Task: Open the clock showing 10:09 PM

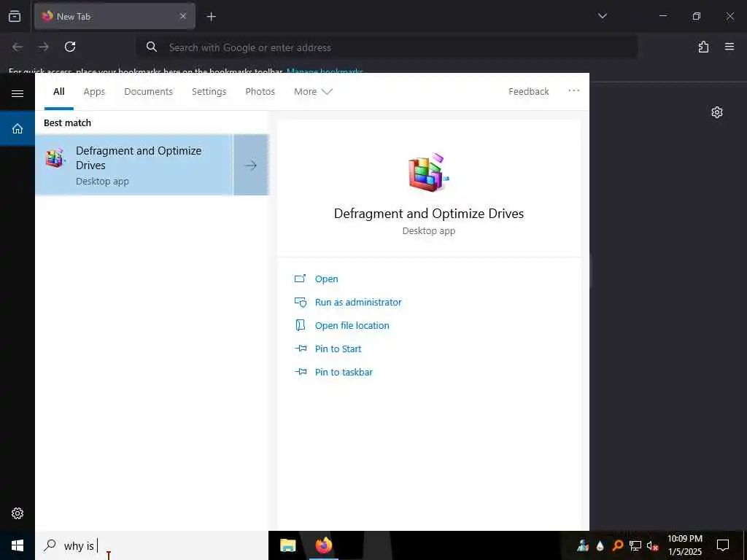Action: (x=684, y=545)
